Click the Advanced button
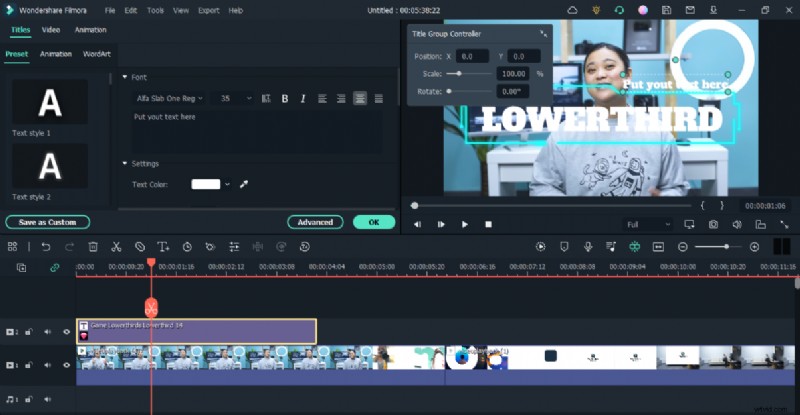Image resolution: width=800 pixels, height=415 pixels. [x=315, y=222]
